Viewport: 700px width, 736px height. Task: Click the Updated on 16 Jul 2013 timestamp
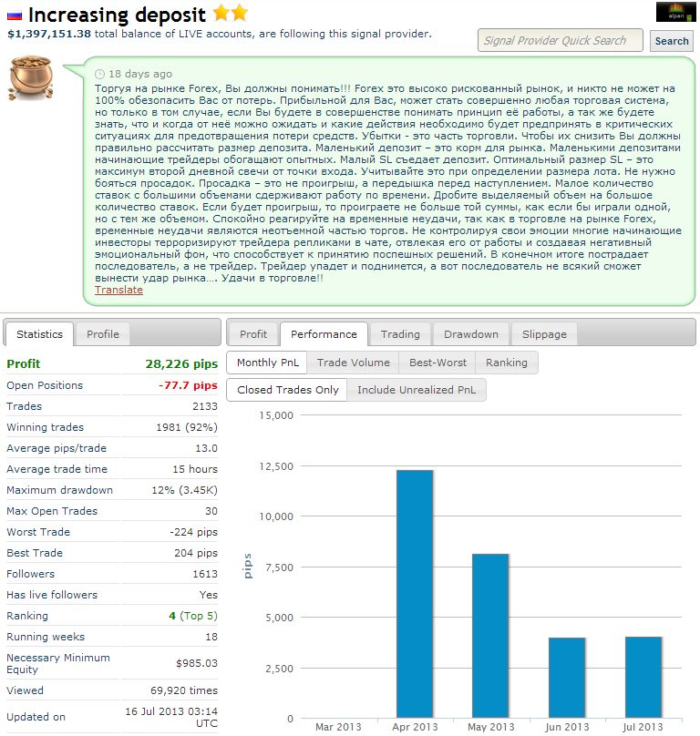pos(171,717)
